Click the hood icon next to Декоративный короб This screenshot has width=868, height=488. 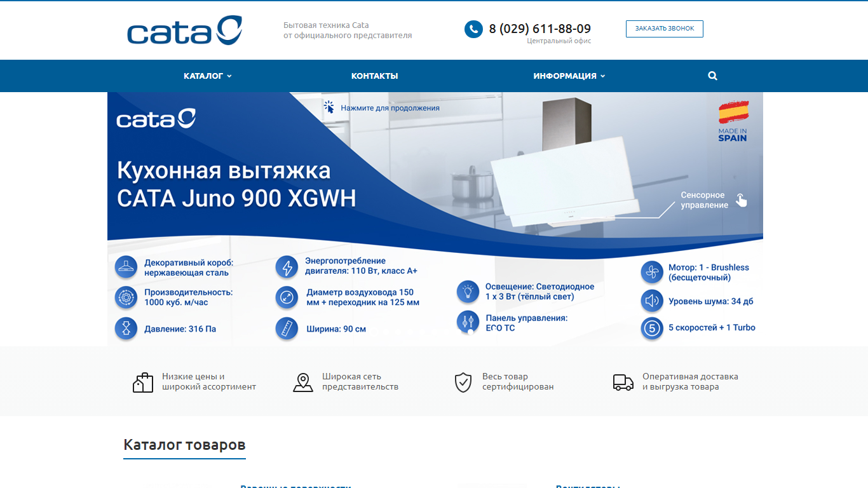126,267
